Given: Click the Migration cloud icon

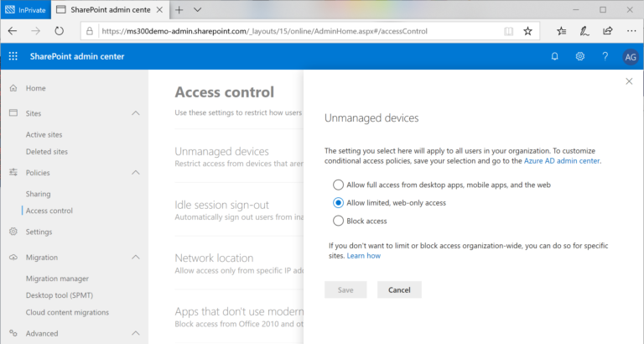Looking at the screenshot, I should pyautogui.click(x=13, y=258).
